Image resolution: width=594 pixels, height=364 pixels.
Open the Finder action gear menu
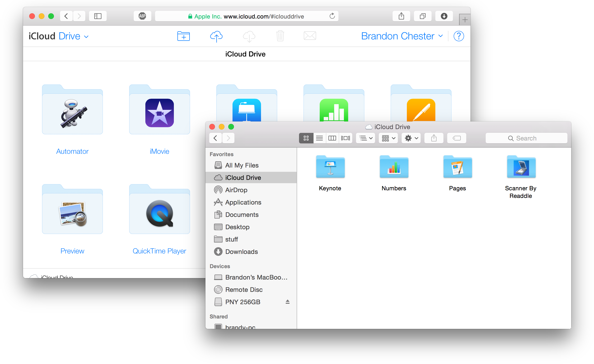pos(411,138)
